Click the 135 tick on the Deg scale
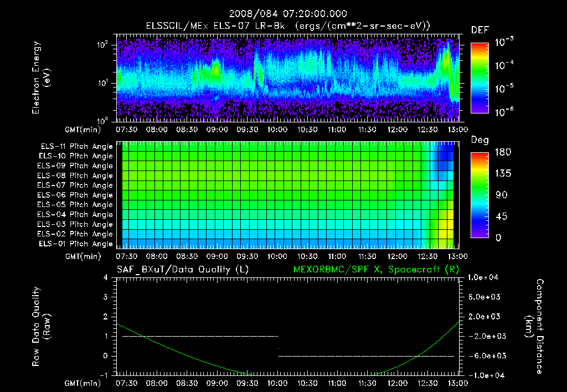 click(503, 174)
